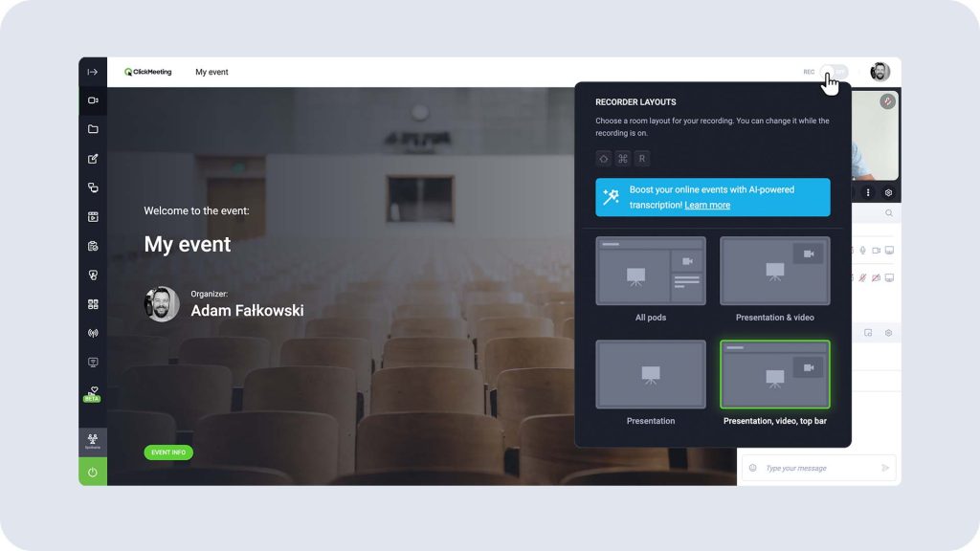Click the green power button

click(x=93, y=473)
